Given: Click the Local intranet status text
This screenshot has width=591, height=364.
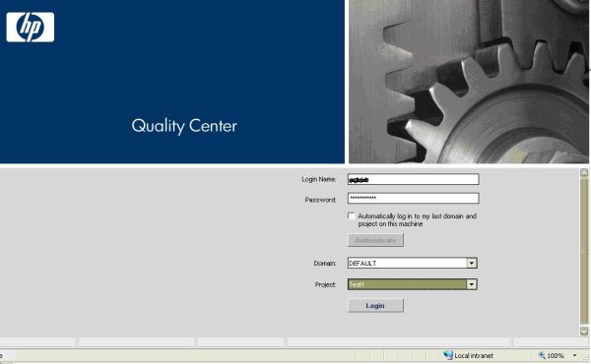Looking at the screenshot, I should click(x=474, y=355).
